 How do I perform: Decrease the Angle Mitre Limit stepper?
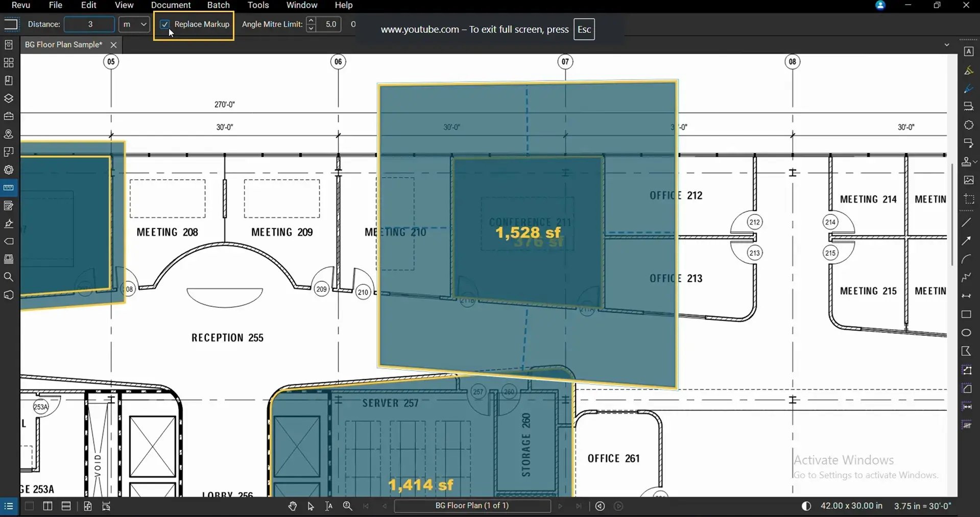pos(311,28)
